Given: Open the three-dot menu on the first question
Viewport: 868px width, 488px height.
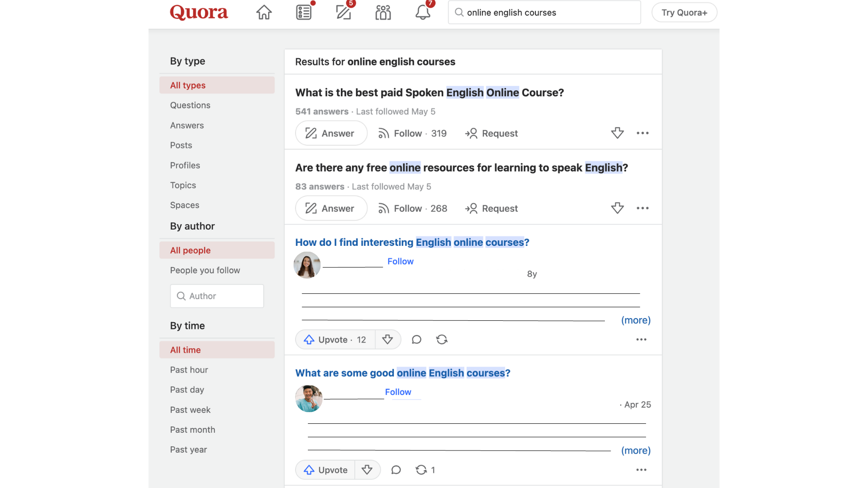Looking at the screenshot, I should coord(643,133).
